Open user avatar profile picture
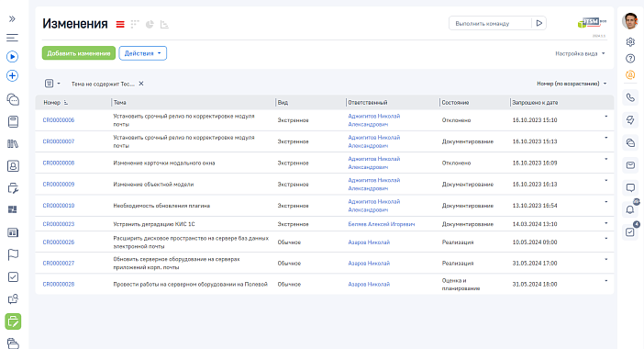 pyautogui.click(x=630, y=21)
